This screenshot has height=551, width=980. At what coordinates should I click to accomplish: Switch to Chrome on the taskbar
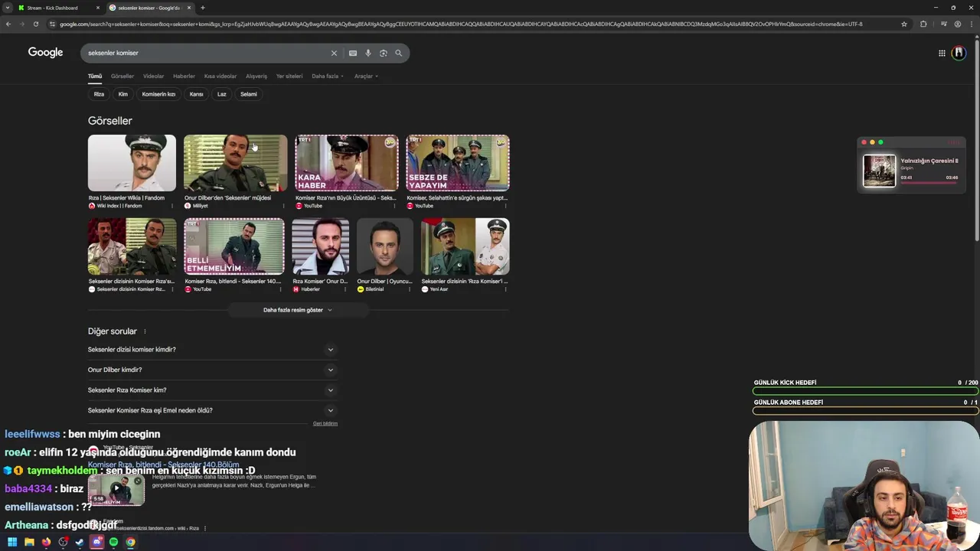(130, 542)
